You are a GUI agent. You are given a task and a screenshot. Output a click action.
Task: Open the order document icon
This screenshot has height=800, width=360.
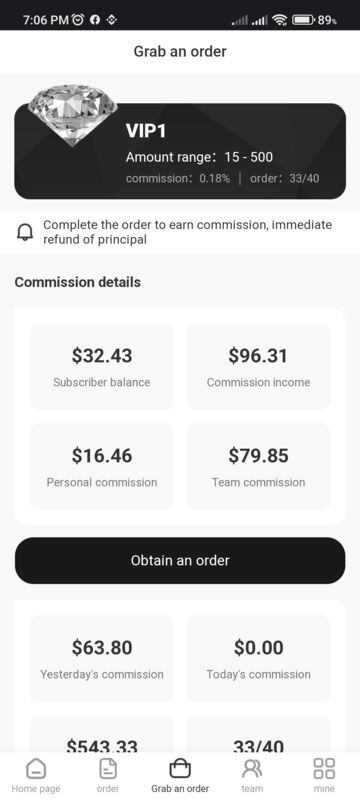point(108,768)
